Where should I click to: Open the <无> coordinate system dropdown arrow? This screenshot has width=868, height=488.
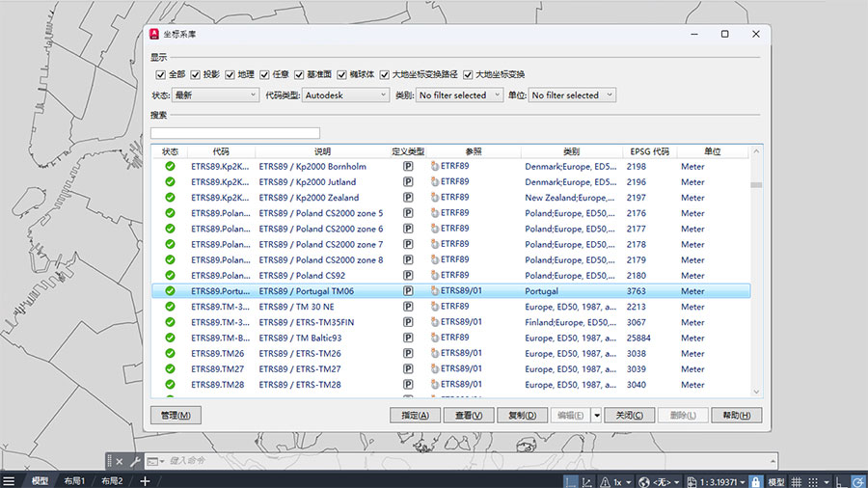click(x=677, y=482)
